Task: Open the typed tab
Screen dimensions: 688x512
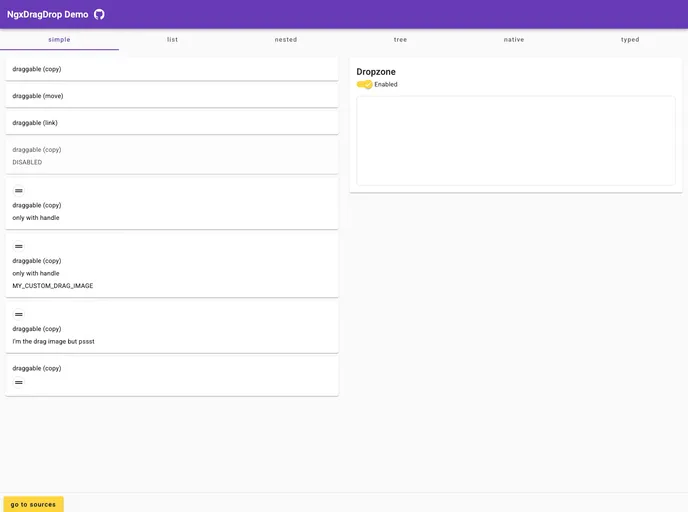Action: tap(629, 39)
